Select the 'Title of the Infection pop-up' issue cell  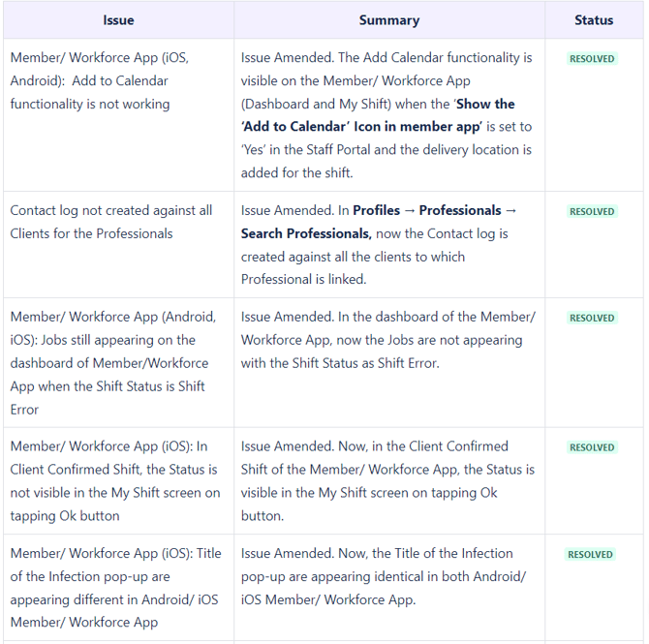click(115, 588)
